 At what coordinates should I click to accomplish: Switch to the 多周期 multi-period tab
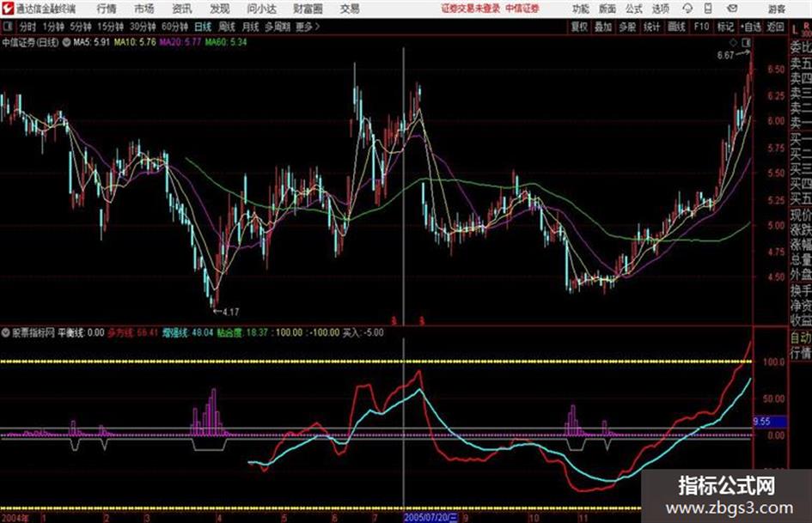tap(278, 27)
